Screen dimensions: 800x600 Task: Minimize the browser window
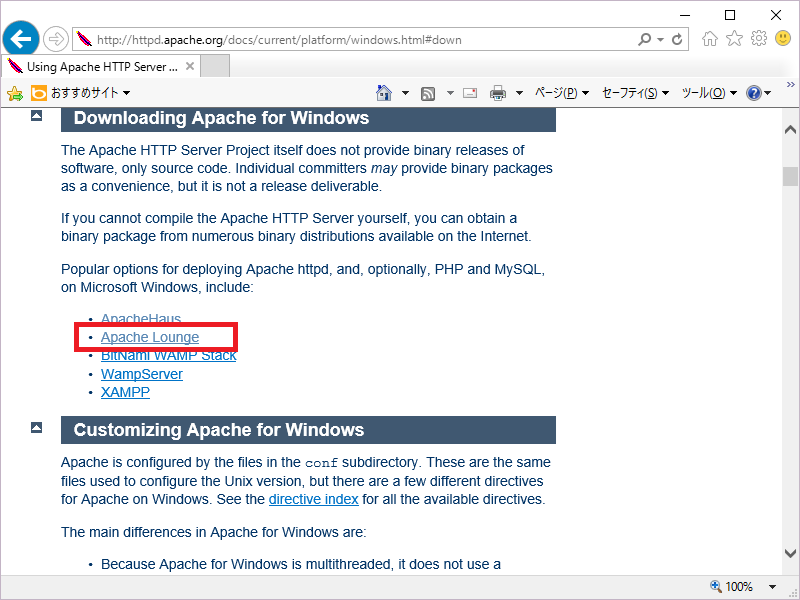[685, 15]
